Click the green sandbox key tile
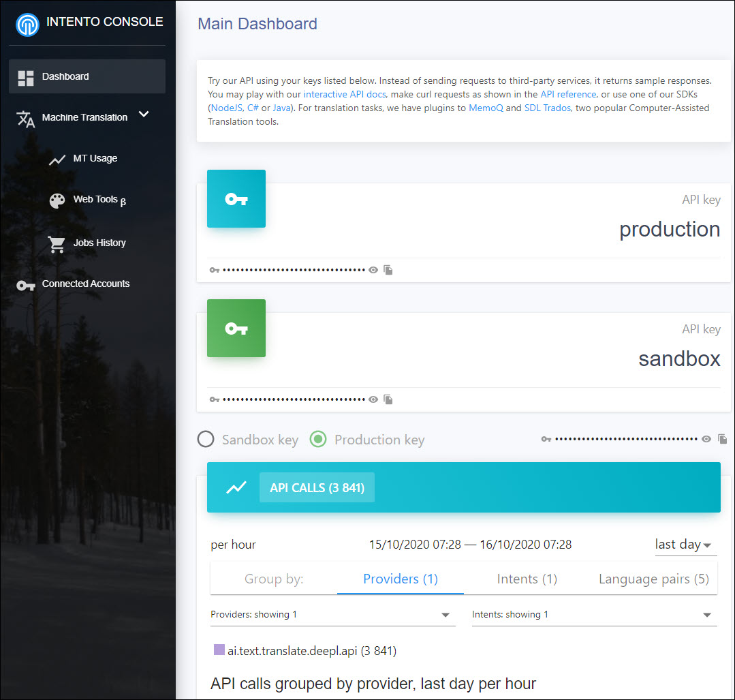The width and height of the screenshot is (735, 700). point(236,329)
